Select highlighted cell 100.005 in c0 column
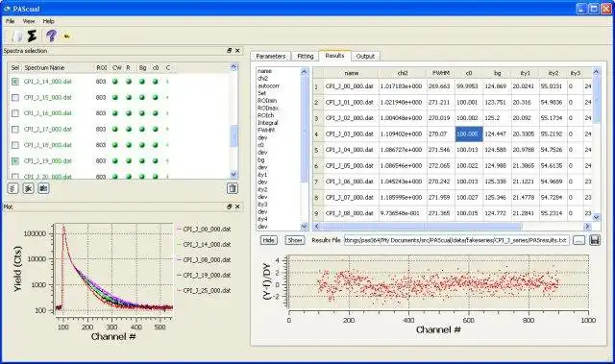 click(x=468, y=134)
